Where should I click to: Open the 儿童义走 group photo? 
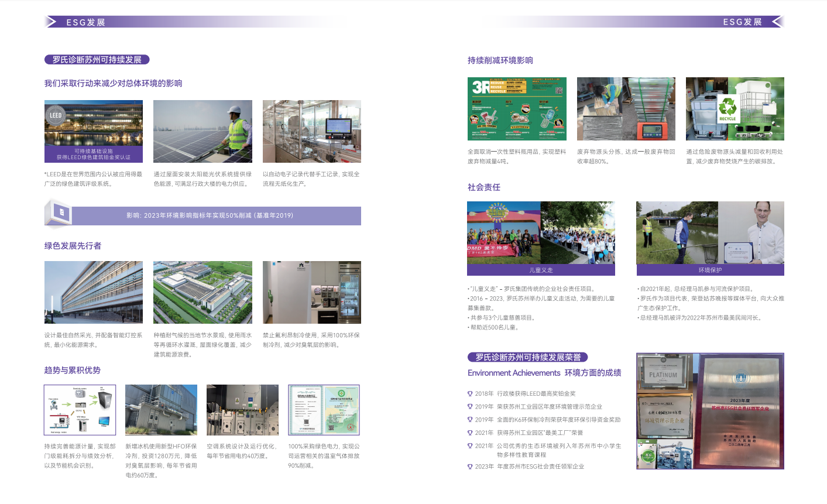coord(541,234)
